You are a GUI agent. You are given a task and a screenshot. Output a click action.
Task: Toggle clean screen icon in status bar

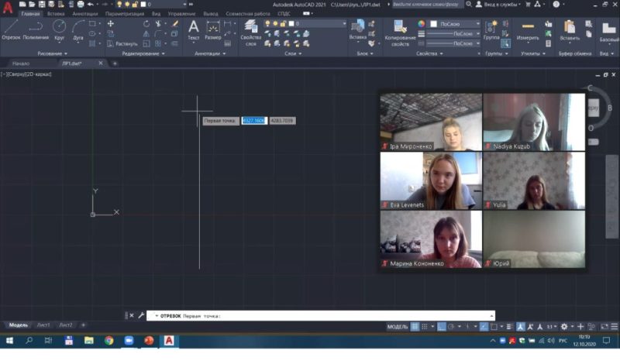coord(604,327)
